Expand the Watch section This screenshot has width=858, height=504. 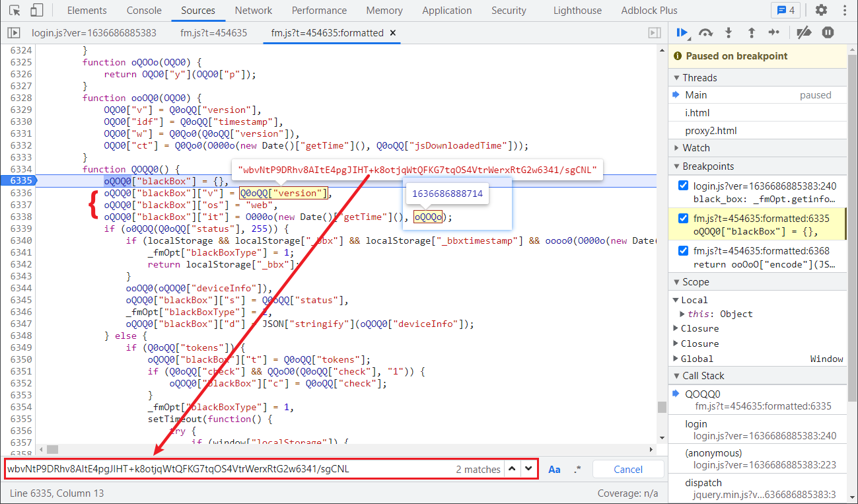pyautogui.click(x=758, y=148)
